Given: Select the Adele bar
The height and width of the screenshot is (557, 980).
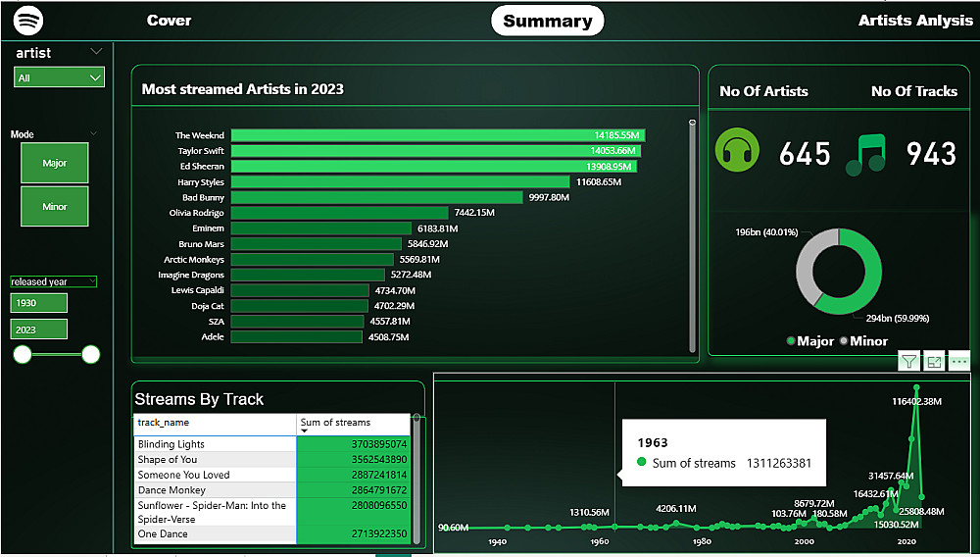Looking at the screenshot, I should pos(297,337).
